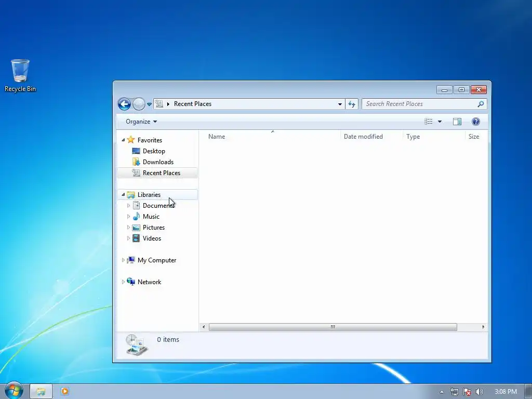
Task: Expand the Documents library
Action: point(129,206)
